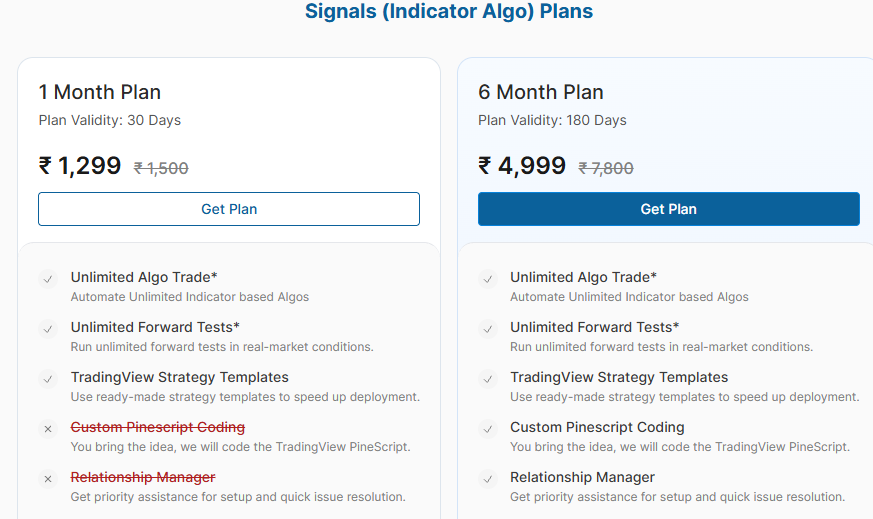Image resolution: width=873 pixels, height=519 pixels.
Task: Click Get Plan for 6 Month Plan
Action: pyautogui.click(x=668, y=209)
